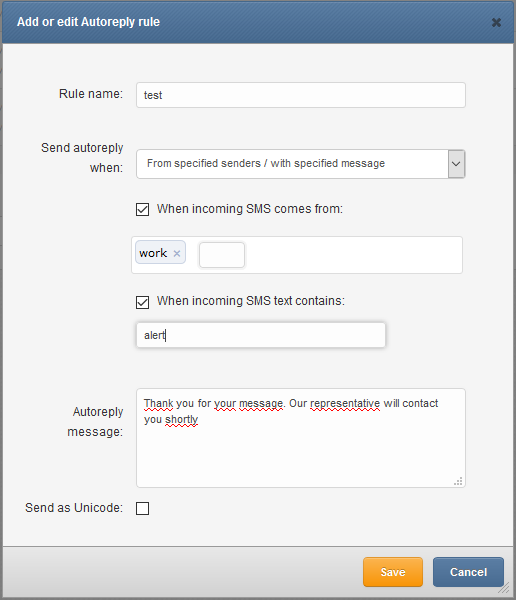Screen dimensions: 516x600
Task: Click the 'Send as Unicode:' label text
Action: pos(74,508)
